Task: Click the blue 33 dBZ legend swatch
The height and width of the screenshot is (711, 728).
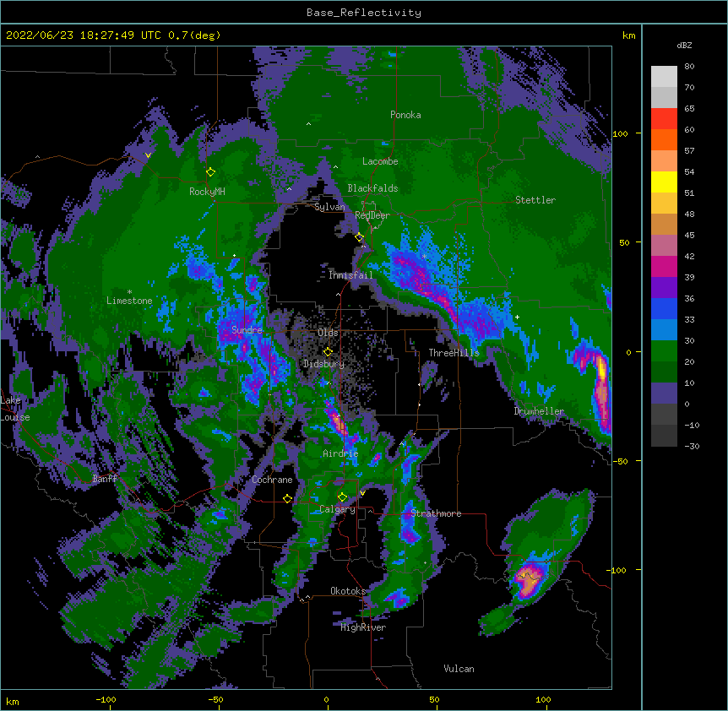Action: (x=664, y=308)
